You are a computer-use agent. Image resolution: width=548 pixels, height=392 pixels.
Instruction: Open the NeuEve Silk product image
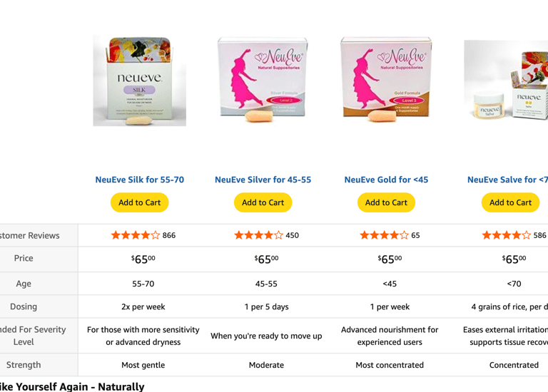[x=139, y=81]
